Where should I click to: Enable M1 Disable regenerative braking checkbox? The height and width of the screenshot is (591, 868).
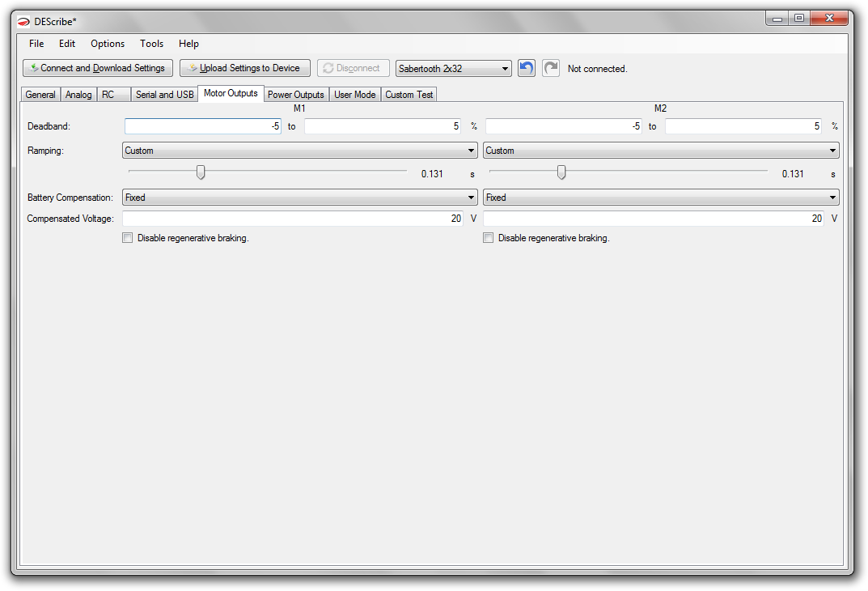(127, 238)
